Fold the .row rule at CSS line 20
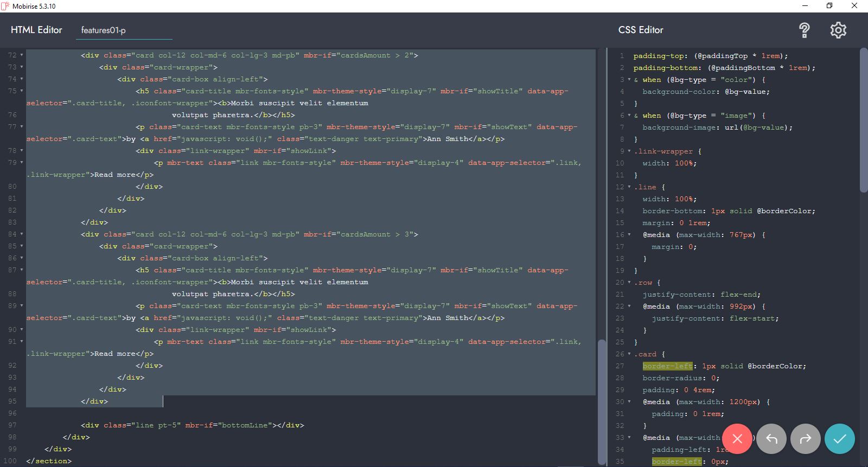The width and height of the screenshot is (868, 467). click(629, 283)
